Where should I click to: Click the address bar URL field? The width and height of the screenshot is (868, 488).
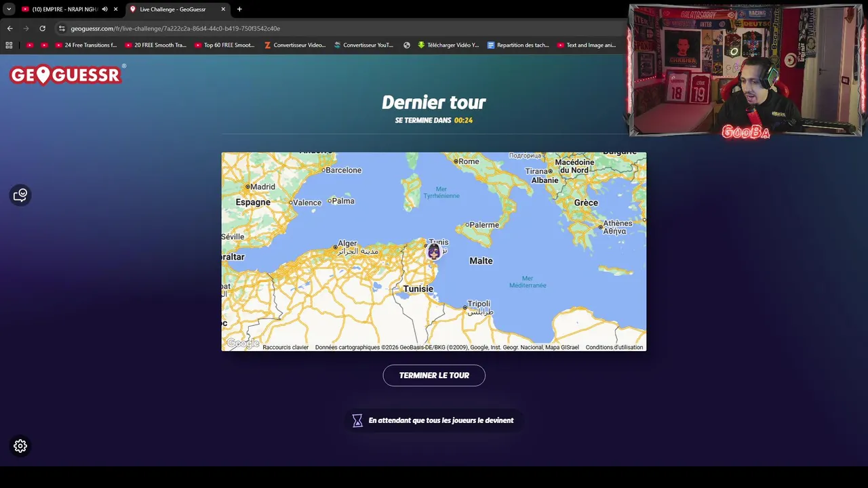pos(339,28)
